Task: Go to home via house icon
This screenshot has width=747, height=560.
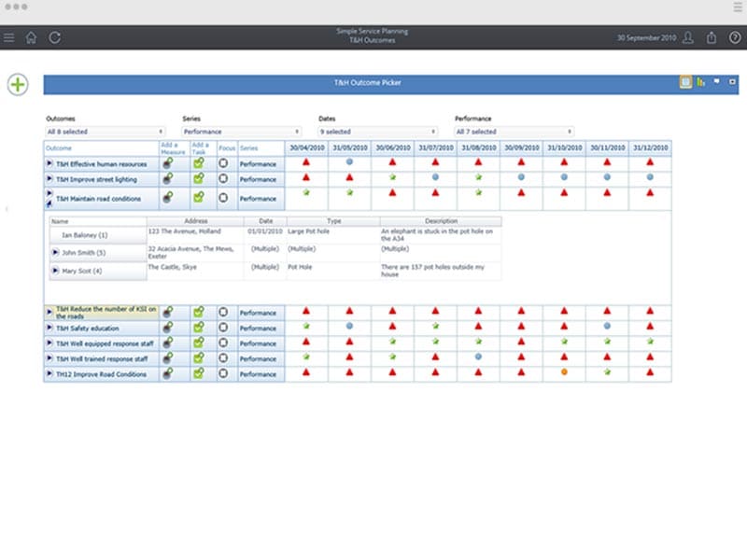Action: 32,38
